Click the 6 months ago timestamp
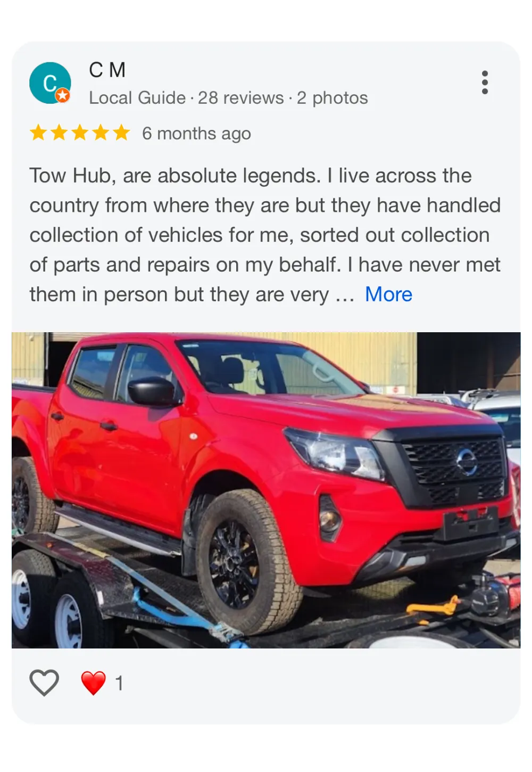The height and width of the screenshot is (772, 532). (x=196, y=134)
